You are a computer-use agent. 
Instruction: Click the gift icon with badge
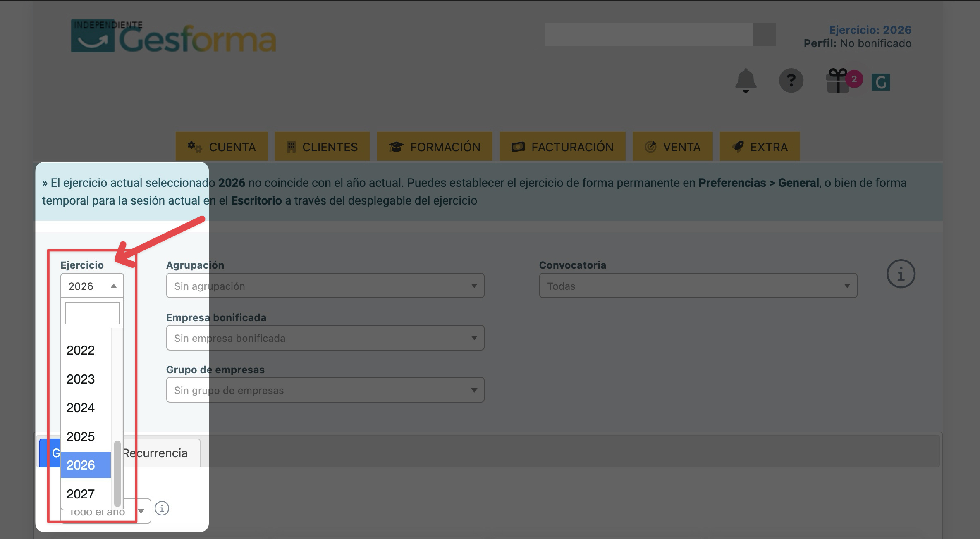pos(838,80)
